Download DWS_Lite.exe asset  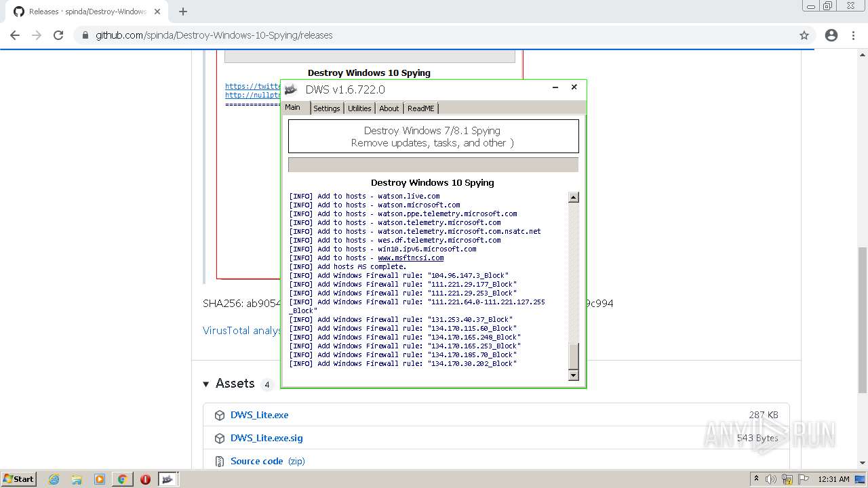tap(259, 415)
